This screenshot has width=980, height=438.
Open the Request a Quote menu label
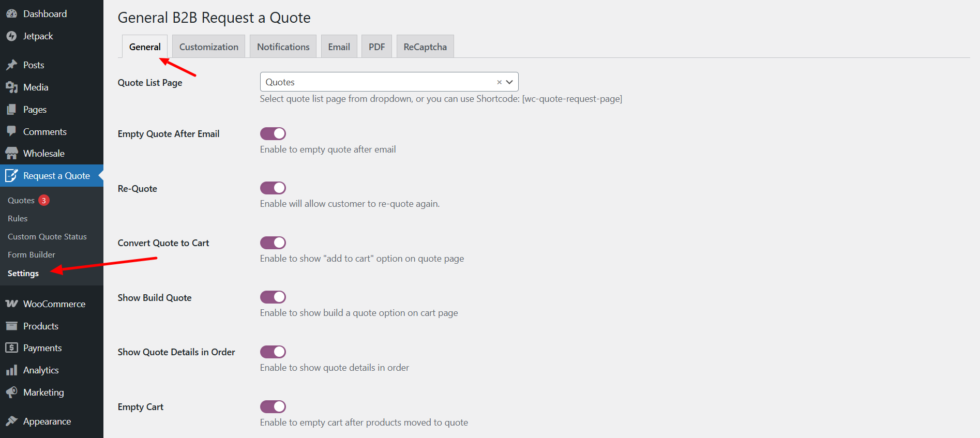(56, 176)
